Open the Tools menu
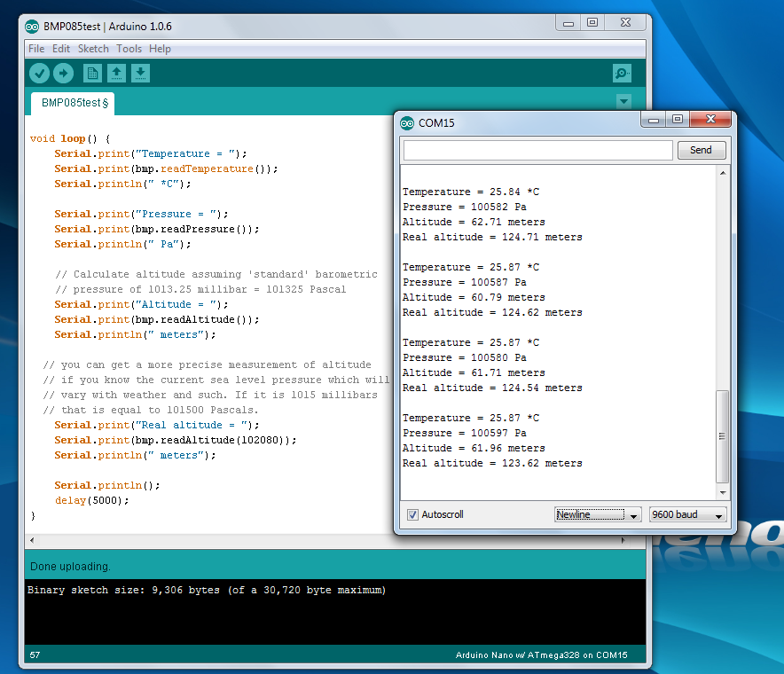784x674 pixels. point(129,49)
